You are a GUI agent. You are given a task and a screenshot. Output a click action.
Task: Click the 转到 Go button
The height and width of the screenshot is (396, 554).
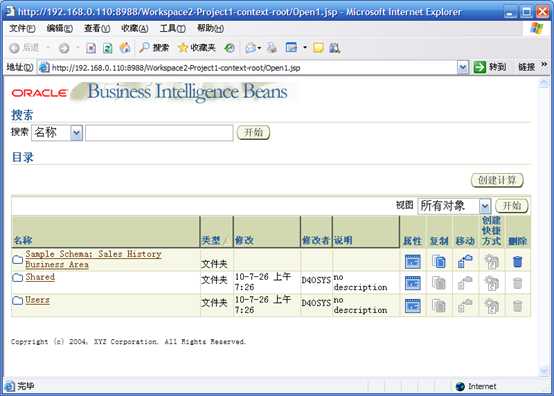[490, 67]
